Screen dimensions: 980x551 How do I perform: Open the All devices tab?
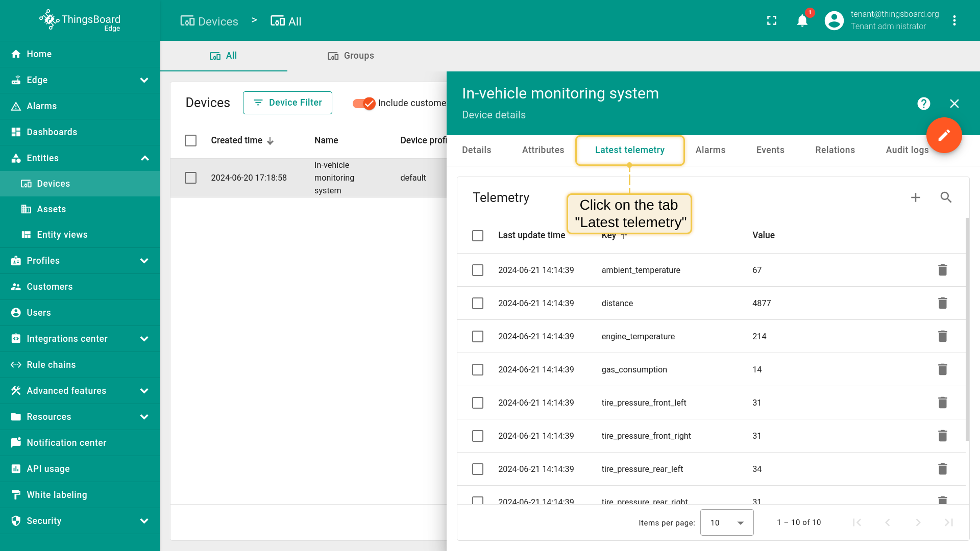pyautogui.click(x=224, y=56)
